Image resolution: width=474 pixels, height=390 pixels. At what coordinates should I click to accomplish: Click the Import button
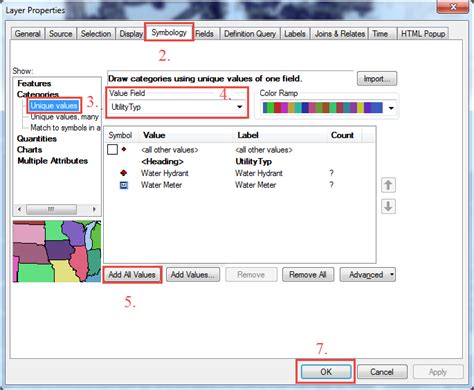[377, 79]
